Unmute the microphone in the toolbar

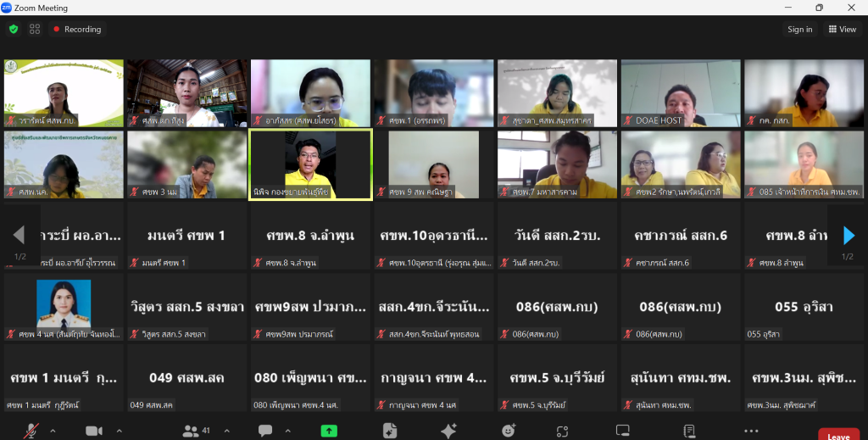[31, 431]
